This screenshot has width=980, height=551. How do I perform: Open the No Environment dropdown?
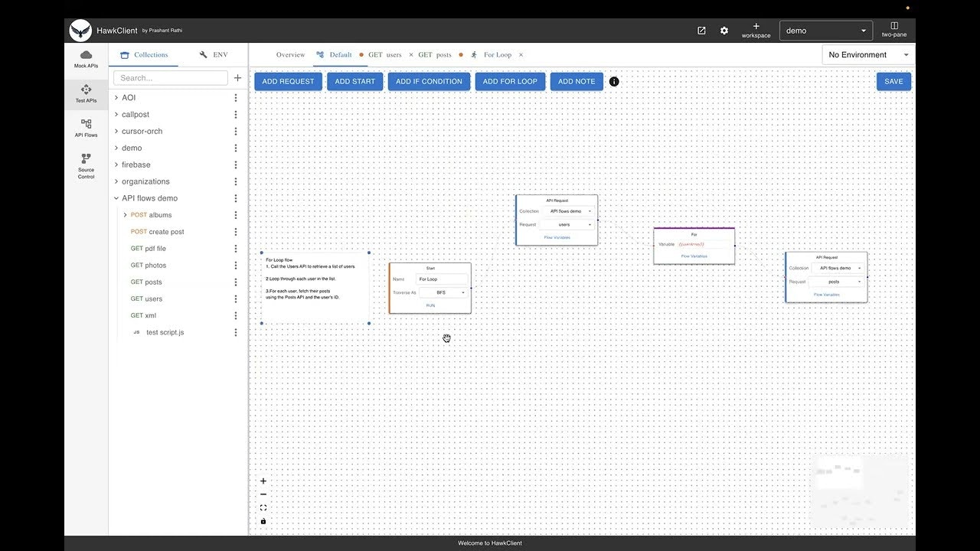coord(867,54)
